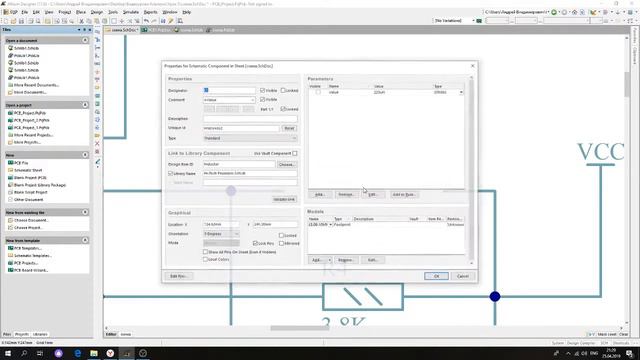
Task: Toggle Designator Locked checkbox
Action: pyautogui.click(x=283, y=90)
